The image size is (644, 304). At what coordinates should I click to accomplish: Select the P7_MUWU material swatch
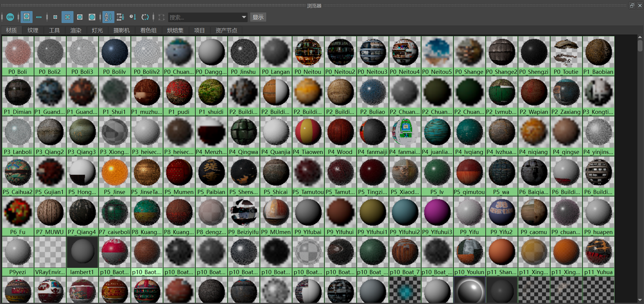[x=50, y=216]
